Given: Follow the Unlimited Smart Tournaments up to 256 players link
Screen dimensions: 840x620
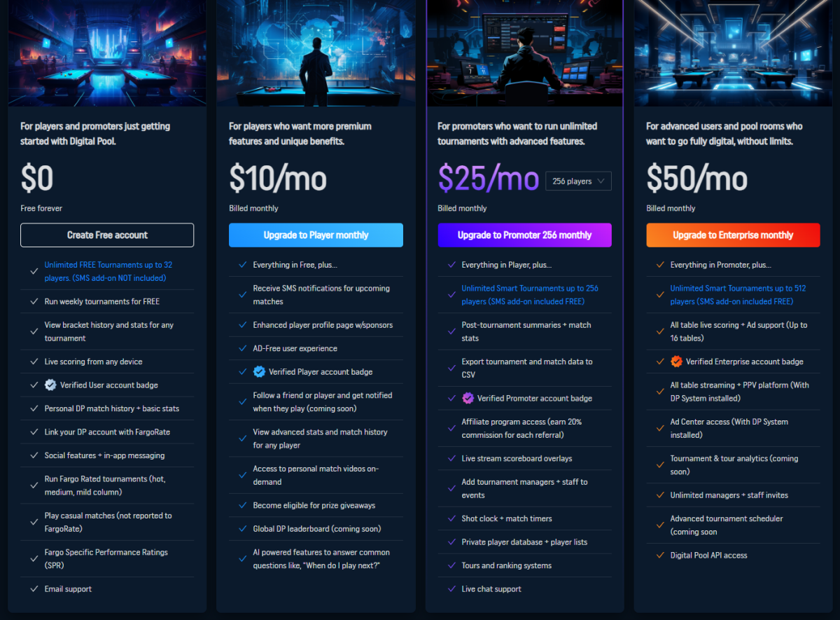Looking at the screenshot, I should coord(529,295).
